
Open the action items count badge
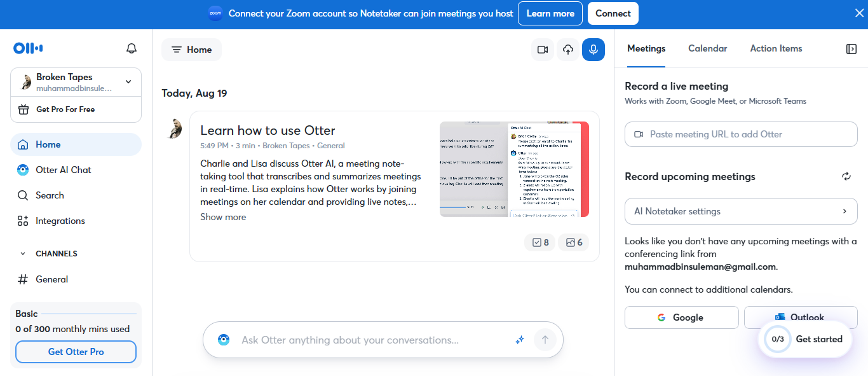coord(540,242)
